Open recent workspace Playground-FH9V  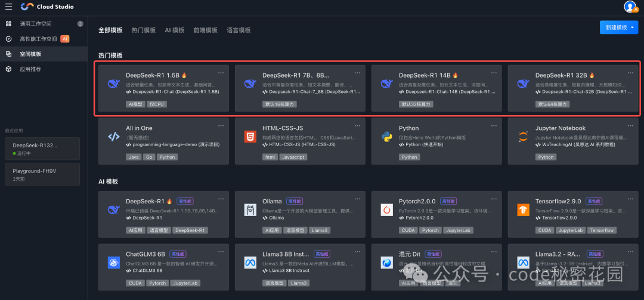tap(42, 174)
